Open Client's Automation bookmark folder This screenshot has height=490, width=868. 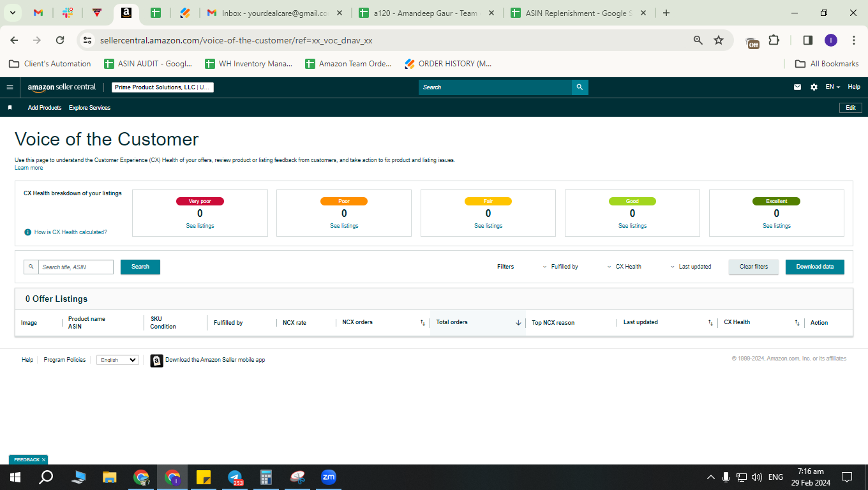click(50, 64)
